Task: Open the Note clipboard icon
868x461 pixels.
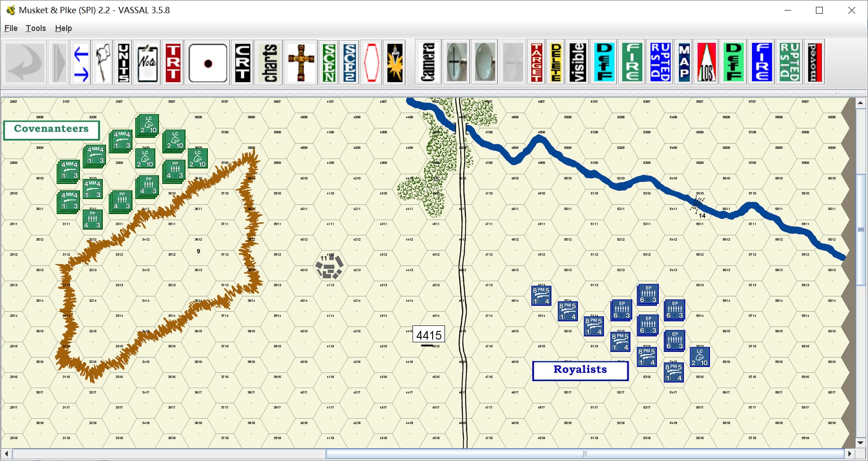Action: click(148, 63)
